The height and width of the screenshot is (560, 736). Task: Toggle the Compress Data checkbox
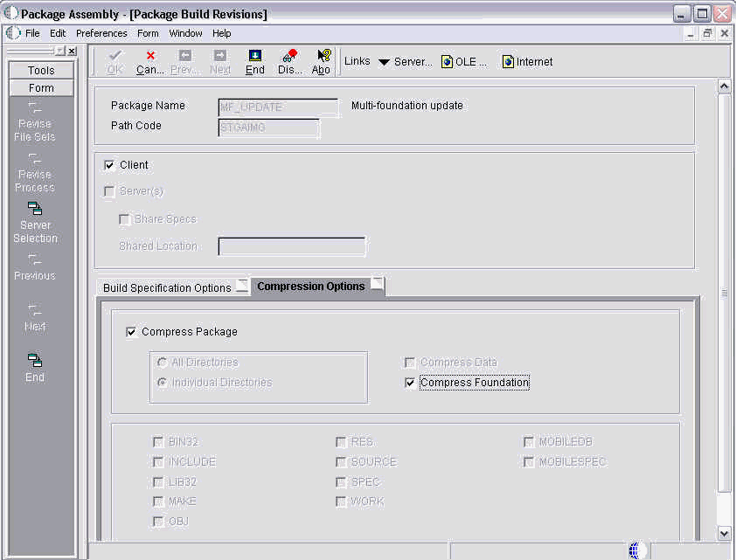click(410, 363)
